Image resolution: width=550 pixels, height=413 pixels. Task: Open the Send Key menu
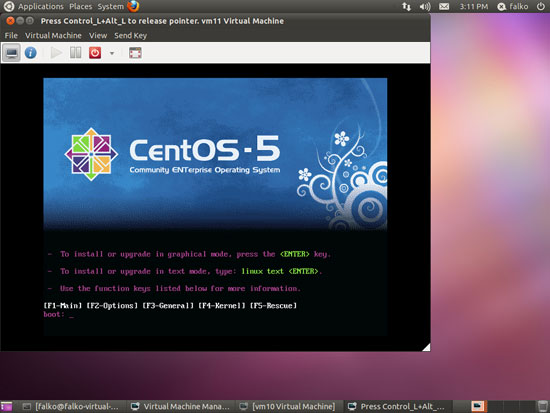(130, 35)
